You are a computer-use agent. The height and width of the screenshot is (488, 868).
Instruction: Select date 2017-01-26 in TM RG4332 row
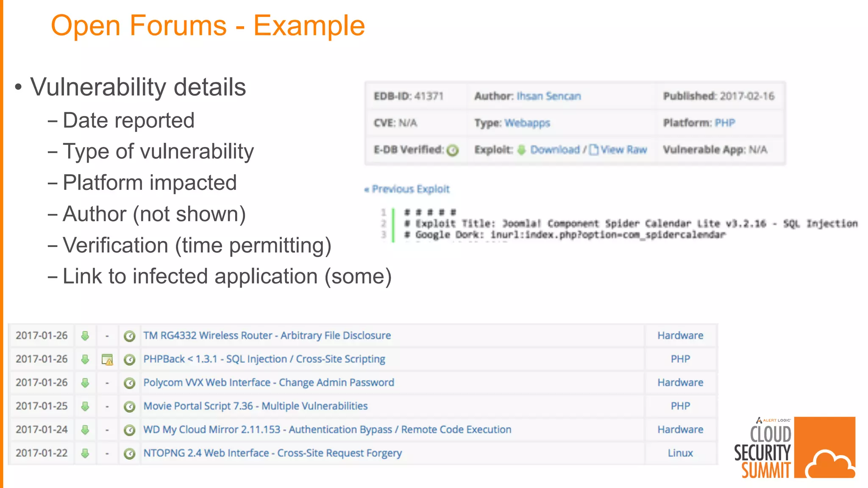pyautogui.click(x=42, y=335)
